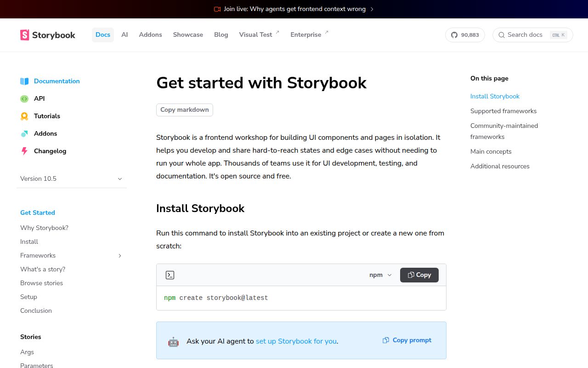
Task: Open the 'Join live' banner link
Action: point(294,9)
